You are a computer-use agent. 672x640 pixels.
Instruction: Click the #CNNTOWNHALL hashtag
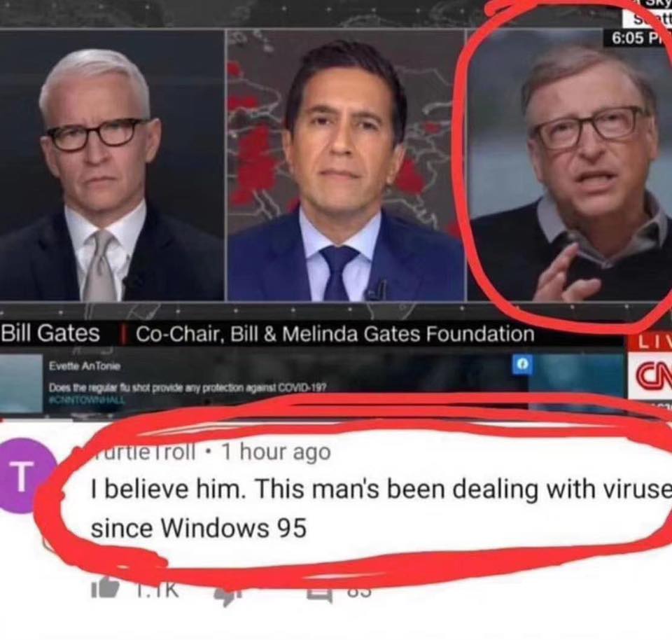pyautogui.click(x=87, y=400)
